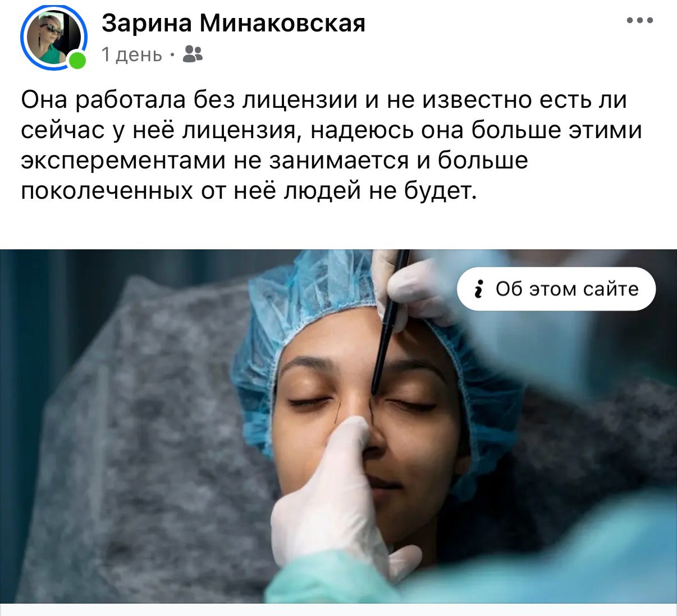The image size is (677, 616).
Task: Click the gray strip below the preview image
Action: pos(339,610)
